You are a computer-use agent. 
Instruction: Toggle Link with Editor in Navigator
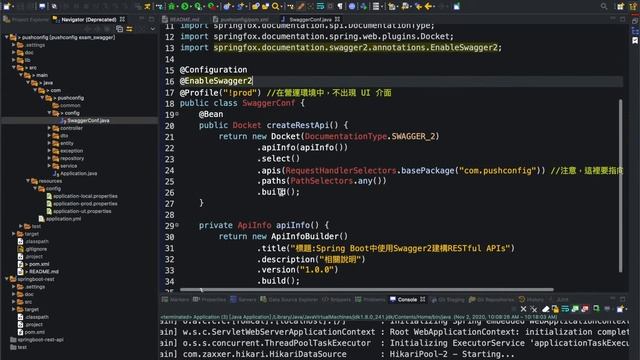(x=129, y=29)
